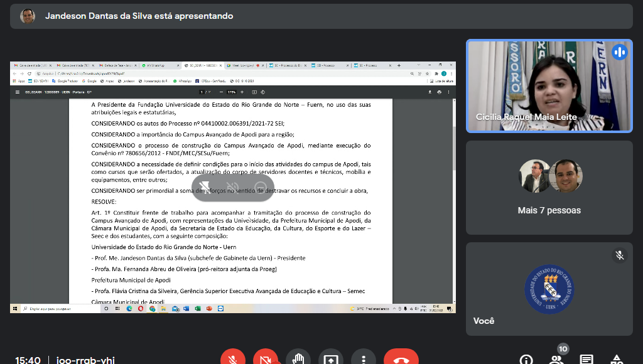The width and height of the screenshot is (643, 364).
Task: Open the Windows Start menu in shared screen
Action: 15,309
